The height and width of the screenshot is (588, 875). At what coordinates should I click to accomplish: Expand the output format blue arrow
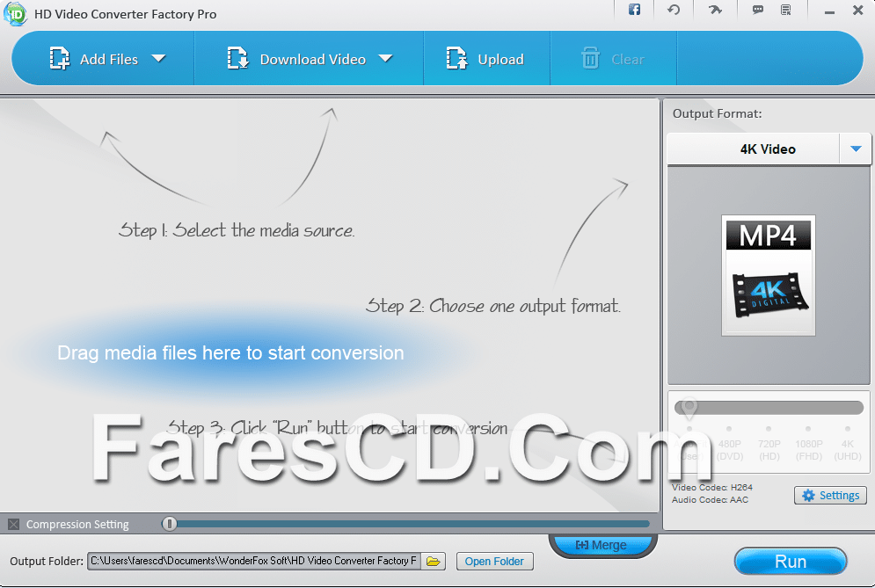(x=856, y=149)
